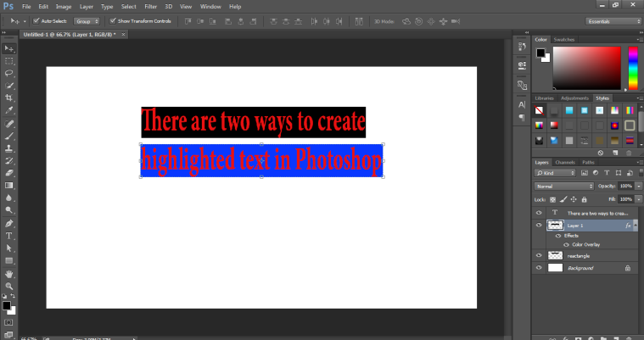The height and width of the screenshot is (340, 644).
Task: Select the Eraser tool
Action: [x=9, y=173]
